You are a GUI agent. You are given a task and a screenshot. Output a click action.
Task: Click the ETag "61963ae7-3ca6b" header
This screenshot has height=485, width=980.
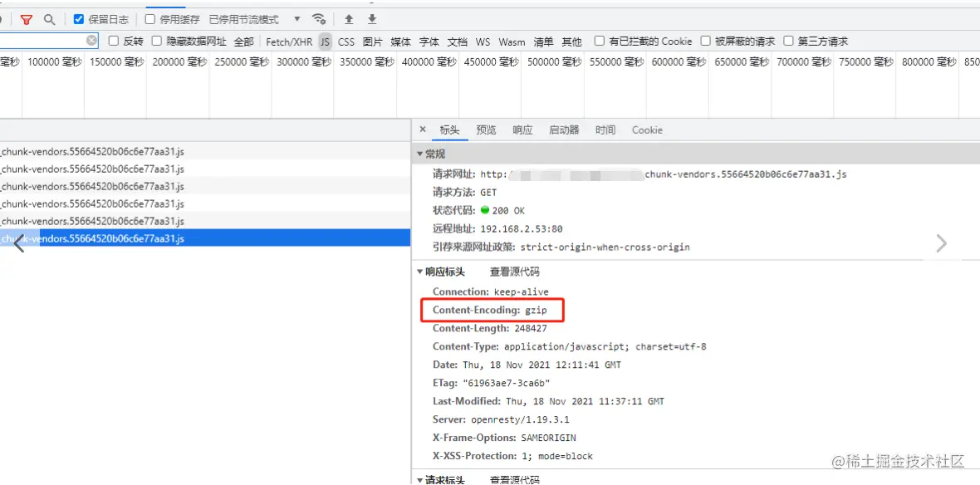coord(491,383)
